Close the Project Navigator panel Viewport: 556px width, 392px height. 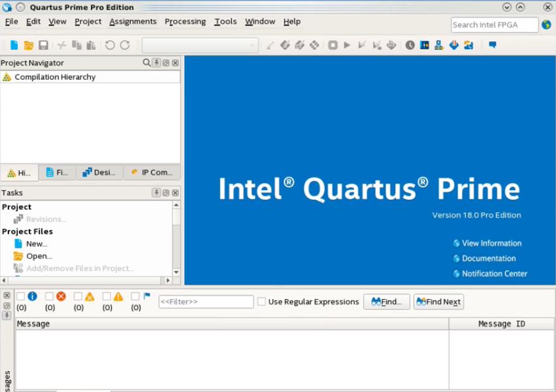[x=175, y=63]
